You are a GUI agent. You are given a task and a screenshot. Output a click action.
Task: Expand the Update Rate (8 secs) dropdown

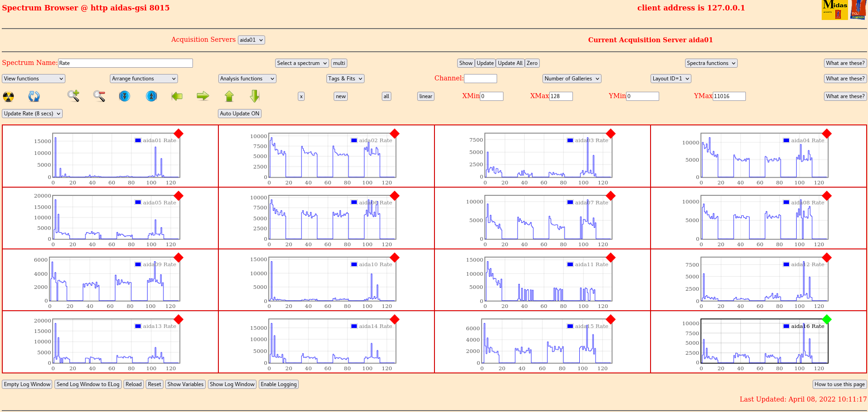coord(32,114)
